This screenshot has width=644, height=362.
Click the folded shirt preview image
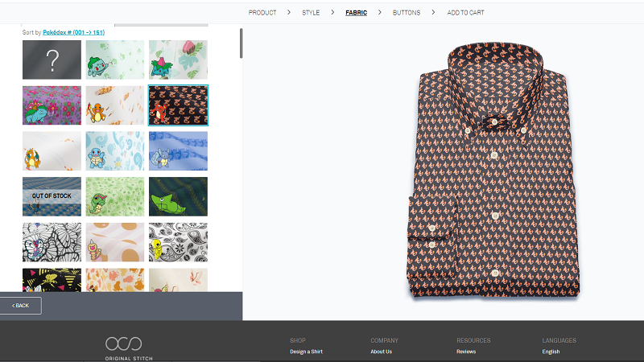click(x=493, y=170)
